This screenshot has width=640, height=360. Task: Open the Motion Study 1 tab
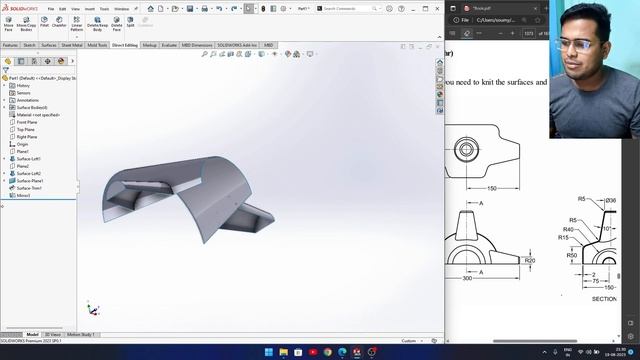[81, 335]
